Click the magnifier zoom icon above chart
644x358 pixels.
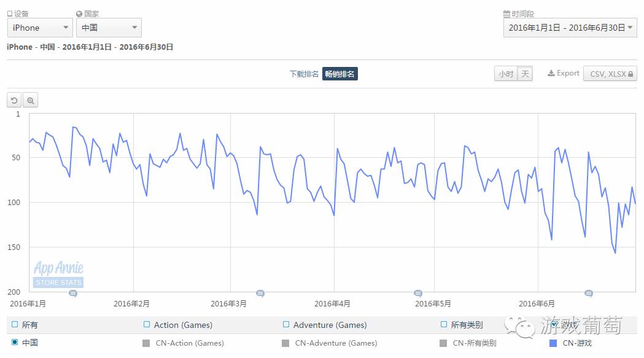click(30, 101)
